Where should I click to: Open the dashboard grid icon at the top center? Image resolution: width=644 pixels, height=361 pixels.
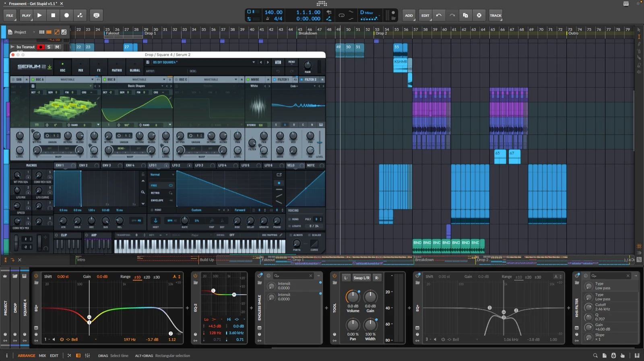coord(322,4)
